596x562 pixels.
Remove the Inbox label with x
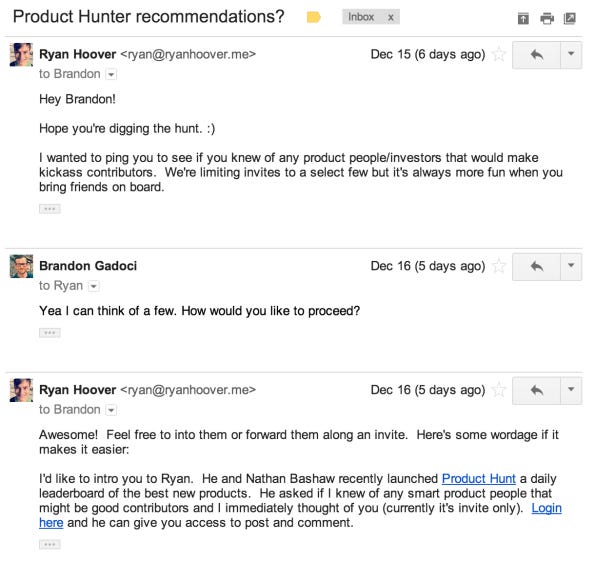coord(390,17)
